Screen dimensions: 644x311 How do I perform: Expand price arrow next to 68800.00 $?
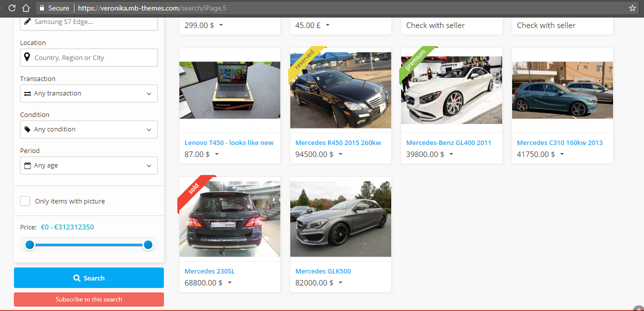(229, 283)
